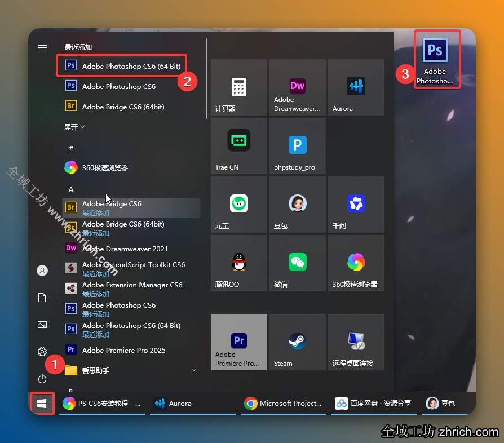Open the 元宝 tile
Image resolution: width=504 pixels, height=443 pixels.
(x=239, y=205)
